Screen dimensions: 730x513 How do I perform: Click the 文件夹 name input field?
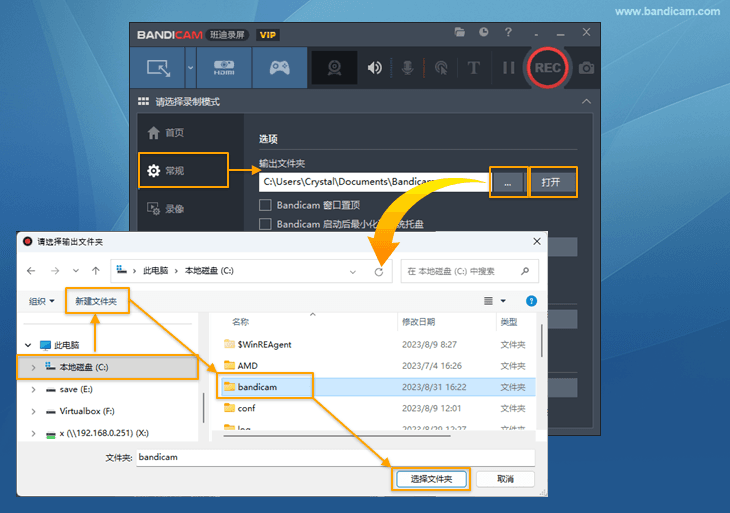(x=335, y=458)
